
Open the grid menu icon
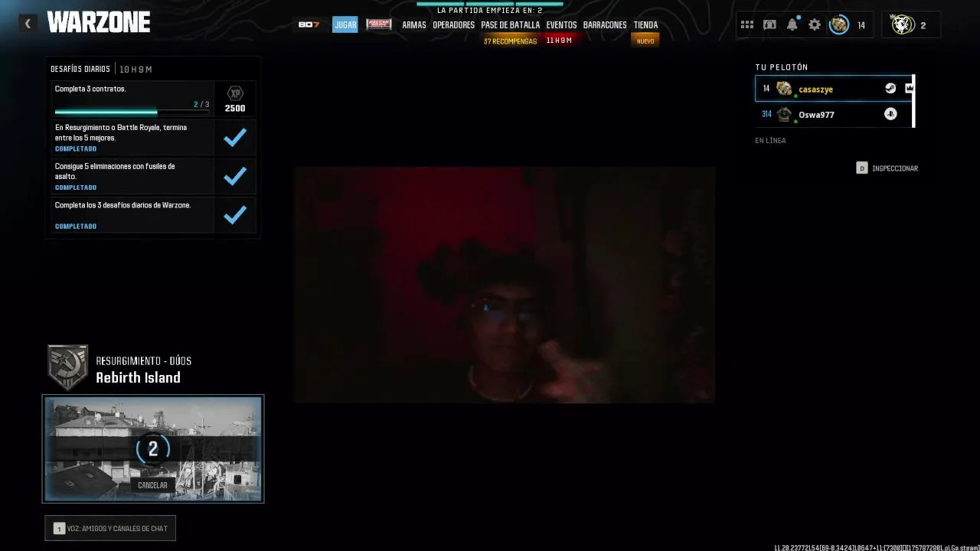(747, 24)
